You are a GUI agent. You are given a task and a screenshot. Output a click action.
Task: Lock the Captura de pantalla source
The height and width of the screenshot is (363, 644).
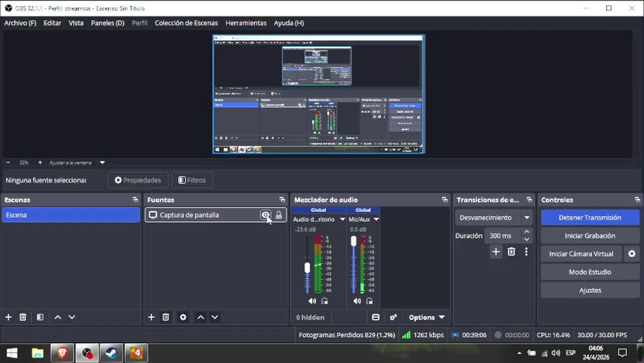pyautogui.click(x=279, y=215)
